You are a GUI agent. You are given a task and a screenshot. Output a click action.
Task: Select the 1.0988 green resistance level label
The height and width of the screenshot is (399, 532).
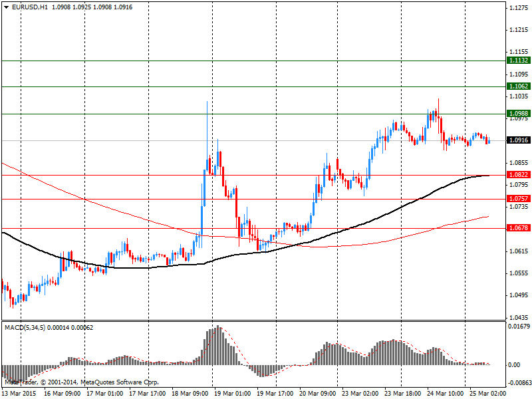tap(518, 113)
